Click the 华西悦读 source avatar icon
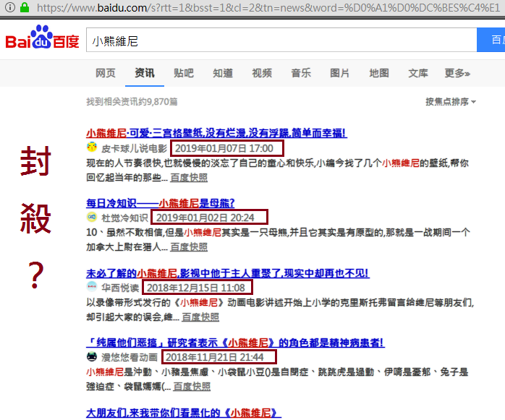This screenshot has width=505, height=420. pyautogui.click(x=92, y=286)
